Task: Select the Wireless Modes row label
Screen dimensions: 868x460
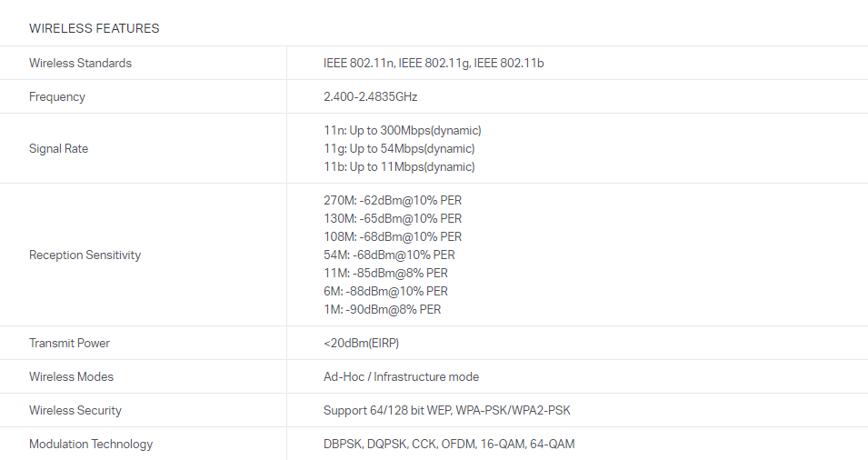Action: (71, 376)
